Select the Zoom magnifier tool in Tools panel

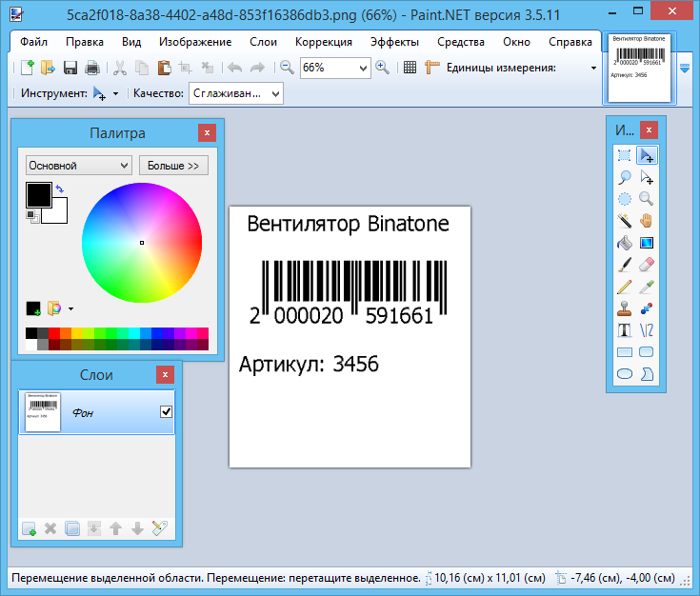(x=647, y=199)
